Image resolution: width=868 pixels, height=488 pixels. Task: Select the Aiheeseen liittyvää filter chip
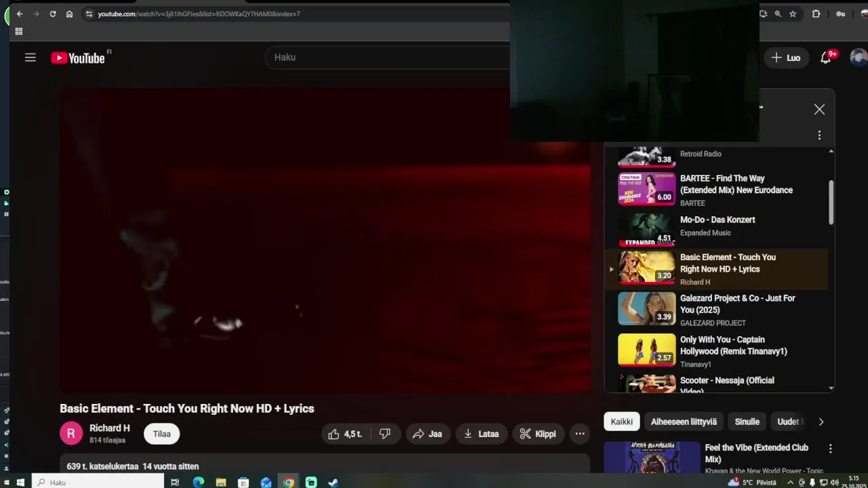tap(684, 422)
